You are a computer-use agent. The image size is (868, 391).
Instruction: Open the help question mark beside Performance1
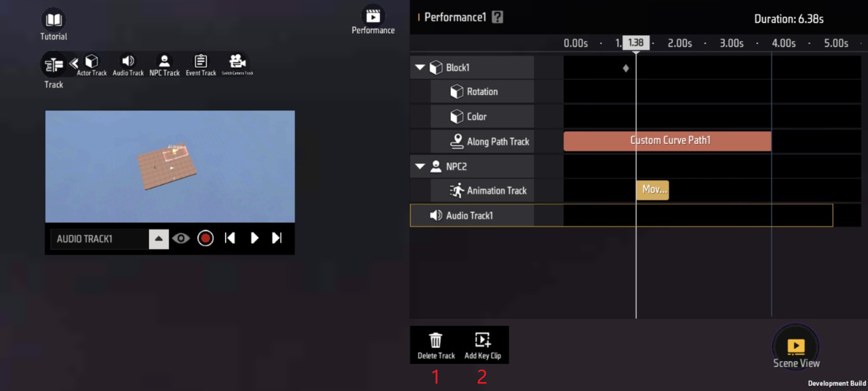coord(498,18)
